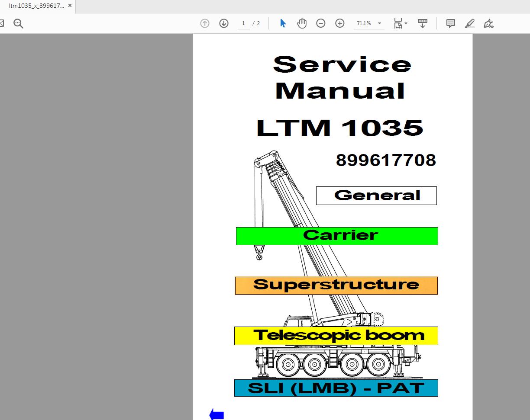The width and height of the screenshot is (530, 420).
Task: Select the arrow Selection tool
Action: tap(283, 23)
